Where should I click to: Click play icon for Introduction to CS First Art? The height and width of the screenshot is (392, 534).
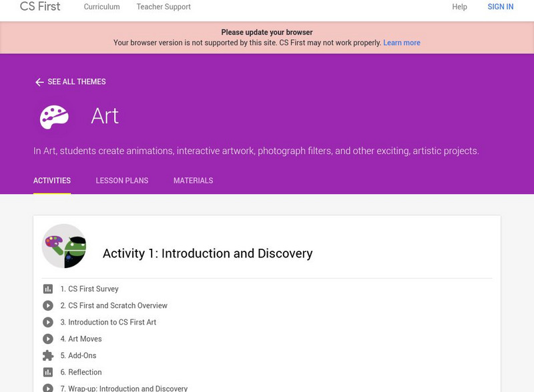48,322
